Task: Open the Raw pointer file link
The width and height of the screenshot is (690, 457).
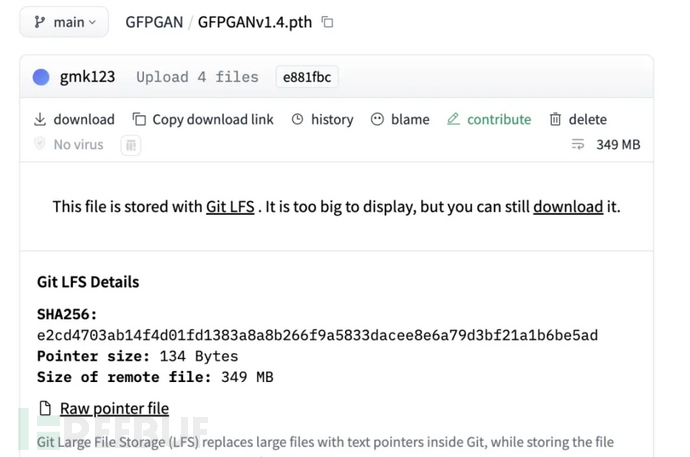Action: 114,408
